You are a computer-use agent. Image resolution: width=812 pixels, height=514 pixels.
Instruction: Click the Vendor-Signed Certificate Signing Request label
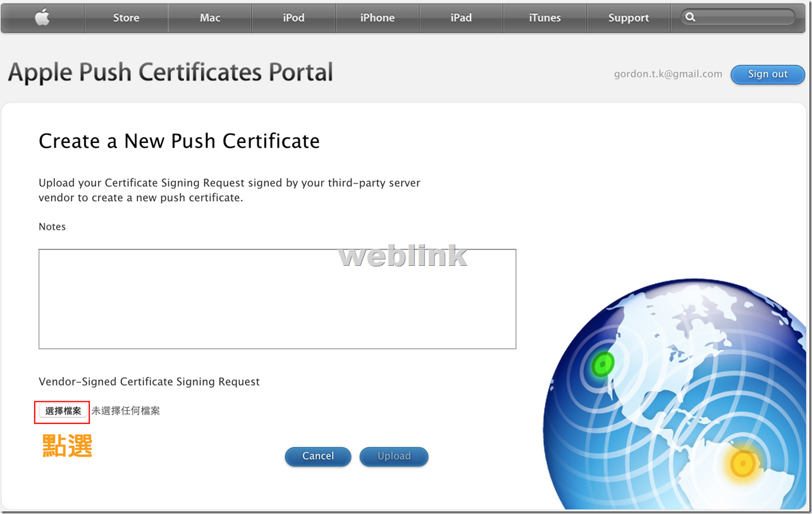coord(149,382)
